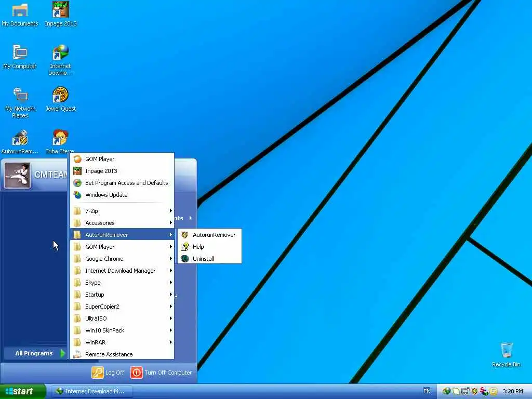The height and width of the screenshot is (399, 532).
Task: Open Internet Download Manager taskbar button
Action: (x=92, y=391)
